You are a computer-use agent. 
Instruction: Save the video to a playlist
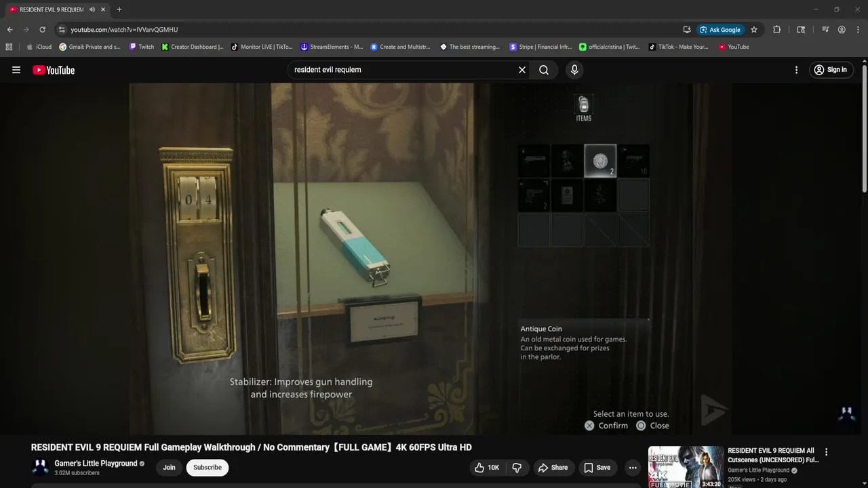[597, 468]
